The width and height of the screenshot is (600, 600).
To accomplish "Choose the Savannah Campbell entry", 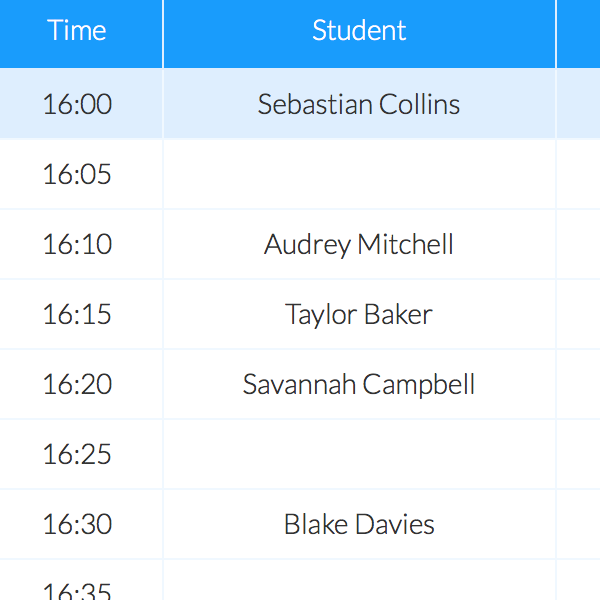I will 359,384.
